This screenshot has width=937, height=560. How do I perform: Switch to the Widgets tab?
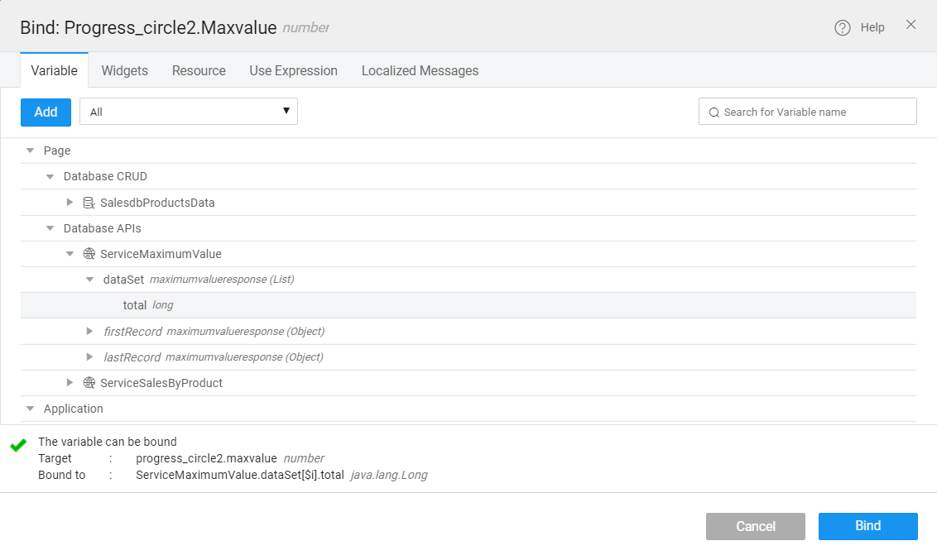[125, 71]
